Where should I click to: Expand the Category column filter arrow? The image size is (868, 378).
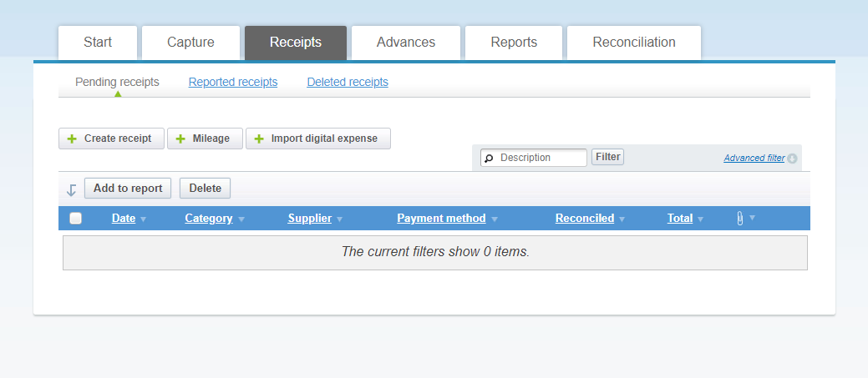coord(241,219)
